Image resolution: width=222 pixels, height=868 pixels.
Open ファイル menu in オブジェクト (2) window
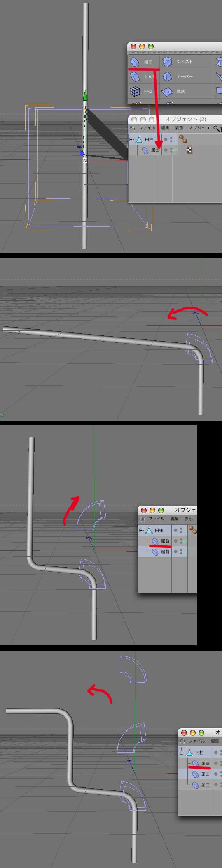coord(147,128)
